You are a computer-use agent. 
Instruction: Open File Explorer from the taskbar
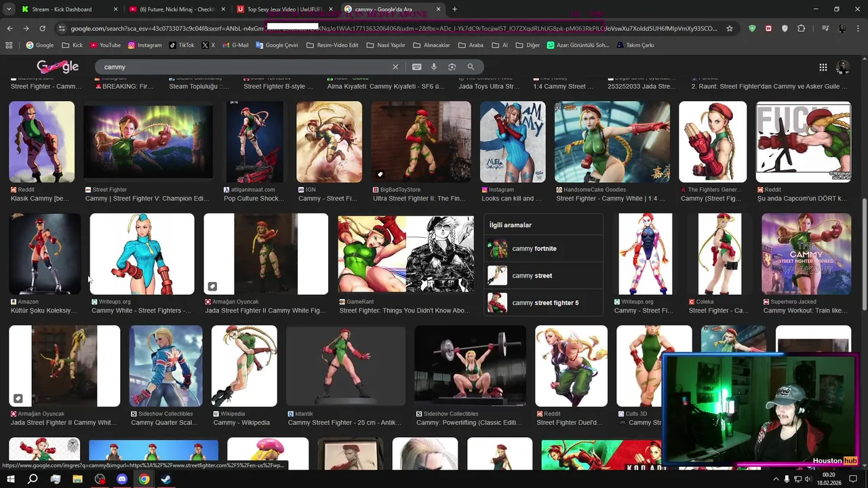click(x=77, y=479)
